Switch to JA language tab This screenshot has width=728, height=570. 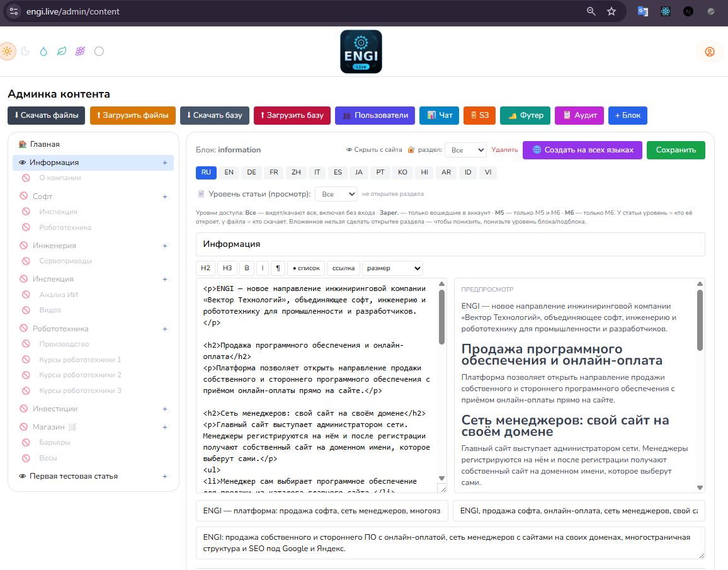tap(358, 172)
